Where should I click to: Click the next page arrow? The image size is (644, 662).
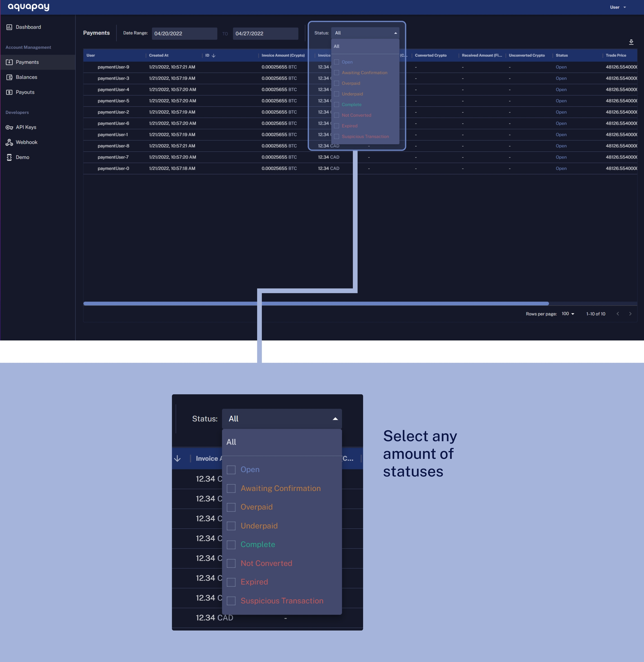pos(630,314)
